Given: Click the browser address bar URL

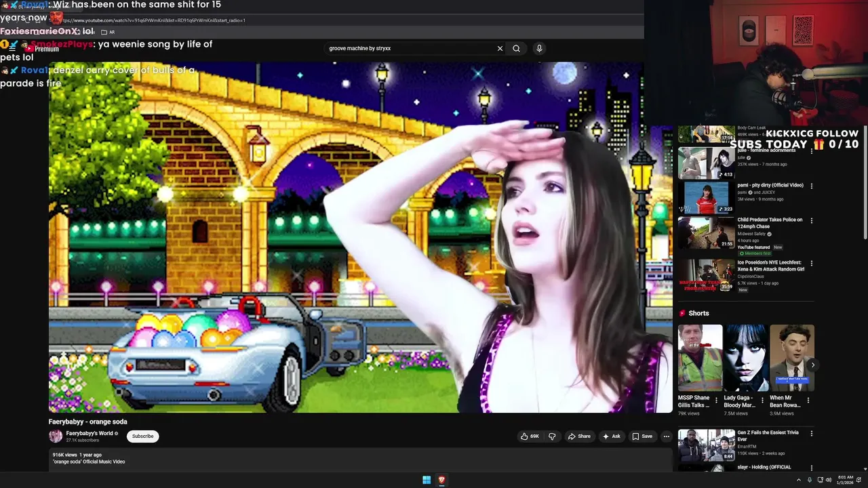Looking at the screenshot, I should click(154, 20).
